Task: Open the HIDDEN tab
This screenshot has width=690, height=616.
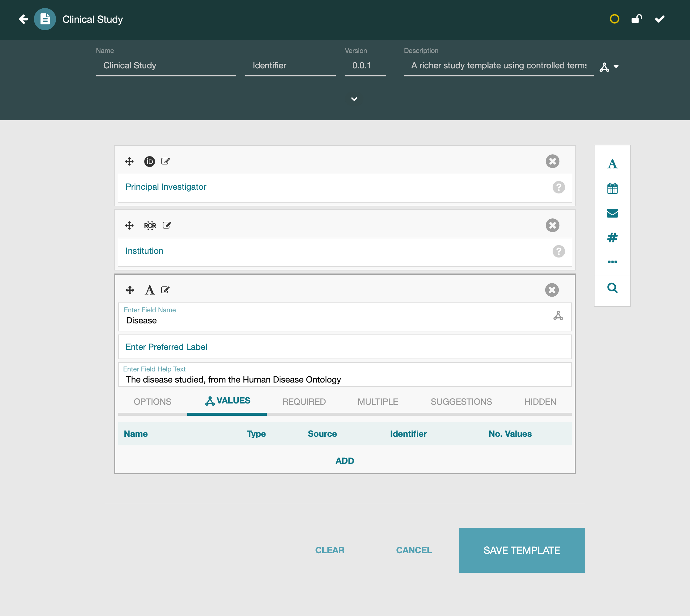Action: pyautogui.click(x=540, y=402)
